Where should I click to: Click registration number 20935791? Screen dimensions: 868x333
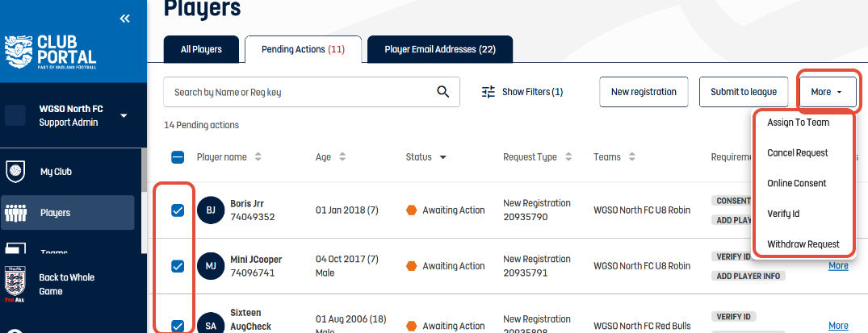[526, 273]
